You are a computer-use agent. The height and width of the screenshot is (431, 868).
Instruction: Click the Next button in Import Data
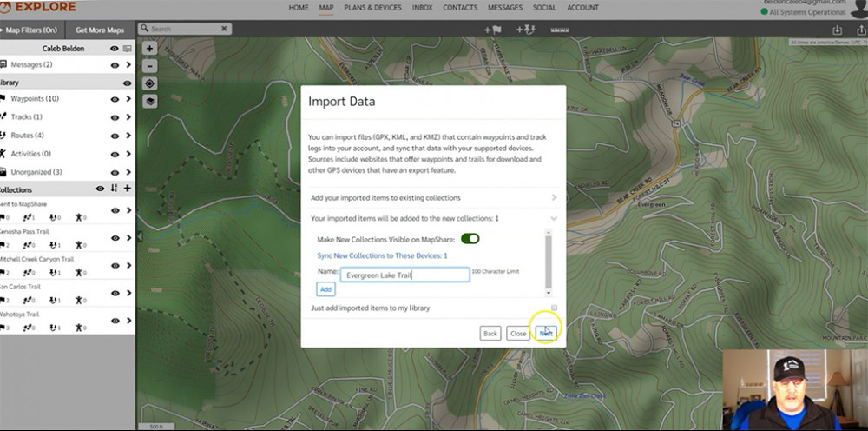click(546, 334)
